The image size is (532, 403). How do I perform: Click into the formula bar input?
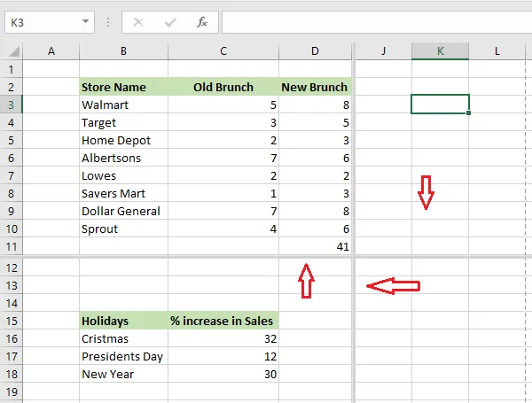(377, 22)
